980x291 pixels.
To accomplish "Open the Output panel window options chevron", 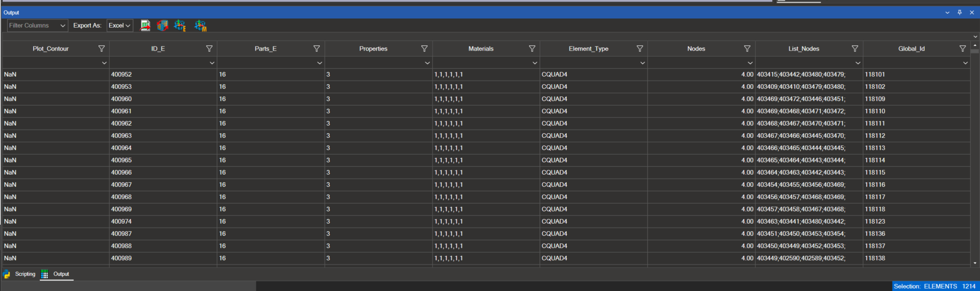I will pos(947,12).
